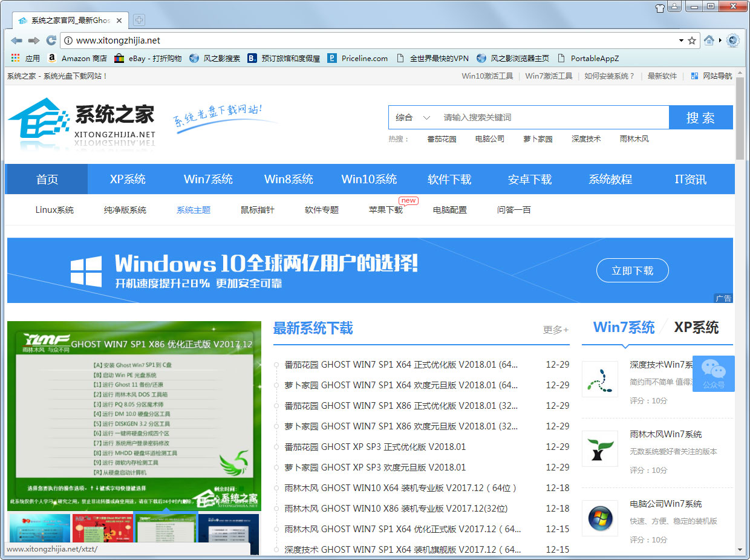Click the 如何安装系统？ top link
This screenshot has height=560, width=750.
[610, 76]
